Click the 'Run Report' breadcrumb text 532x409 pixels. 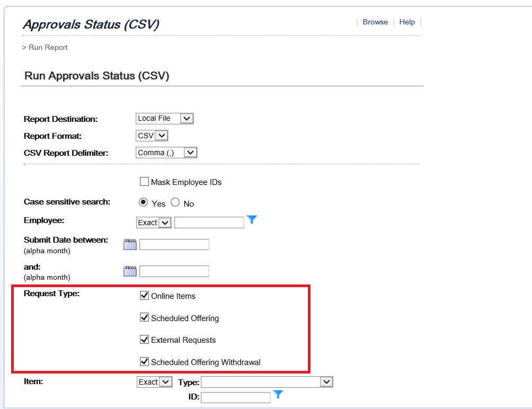[48, 48]
